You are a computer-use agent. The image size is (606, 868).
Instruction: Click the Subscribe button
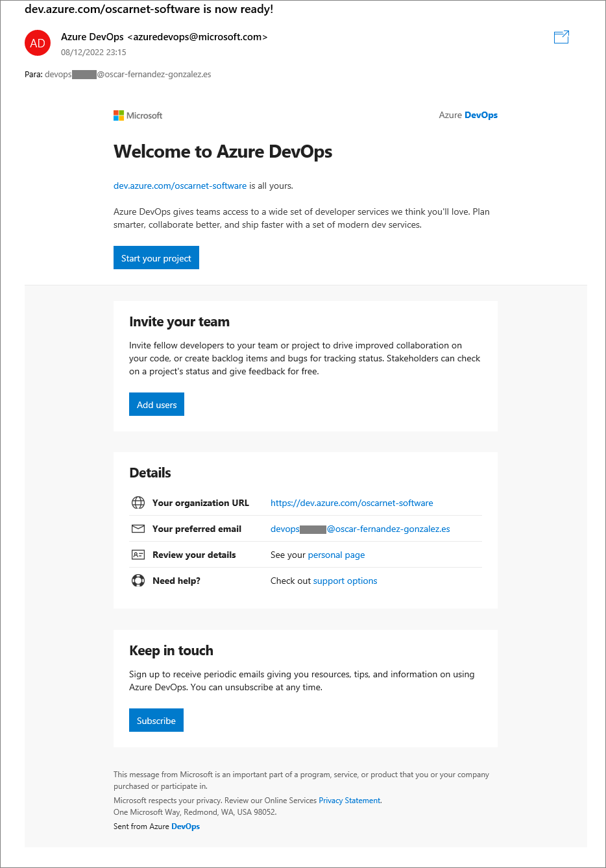[x=156, y=720]
